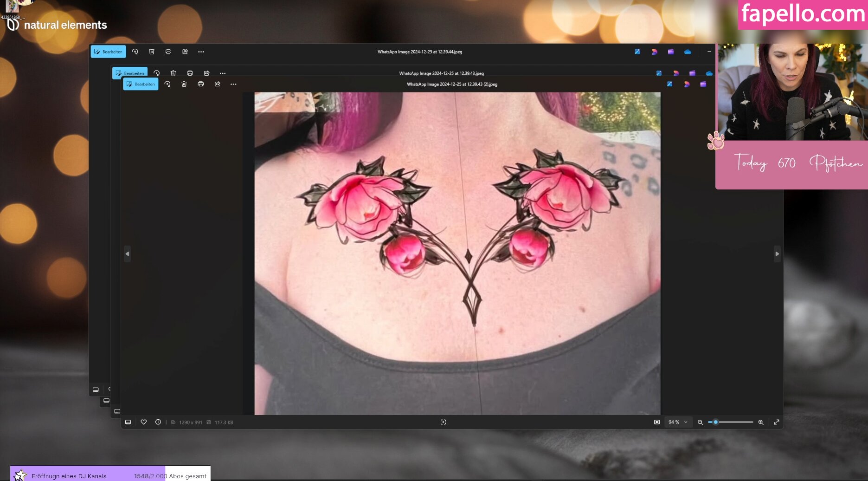Viewport: 868px width, 481px height.
Task: Zoom out with the minus magnifier
Action: [700, 422]
